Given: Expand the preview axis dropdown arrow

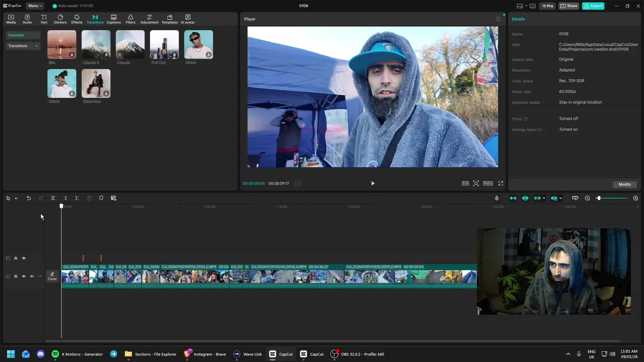Looking at the screenshot, I should click(x=560, y=198).
